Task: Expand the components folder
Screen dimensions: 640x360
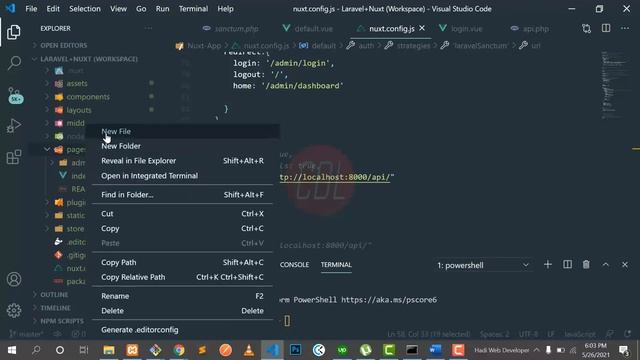Action: coord(88,97)
